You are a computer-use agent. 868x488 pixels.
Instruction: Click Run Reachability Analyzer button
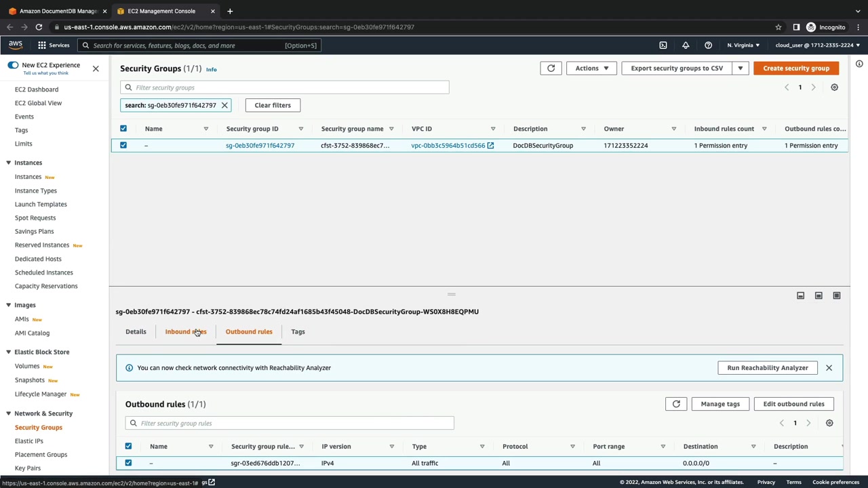[768, 368]
